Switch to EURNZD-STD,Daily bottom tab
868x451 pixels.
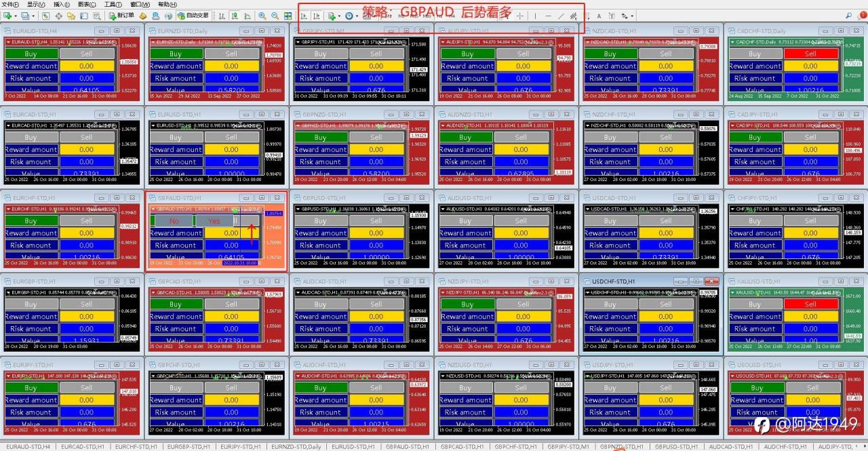click(x=296, y=447)
